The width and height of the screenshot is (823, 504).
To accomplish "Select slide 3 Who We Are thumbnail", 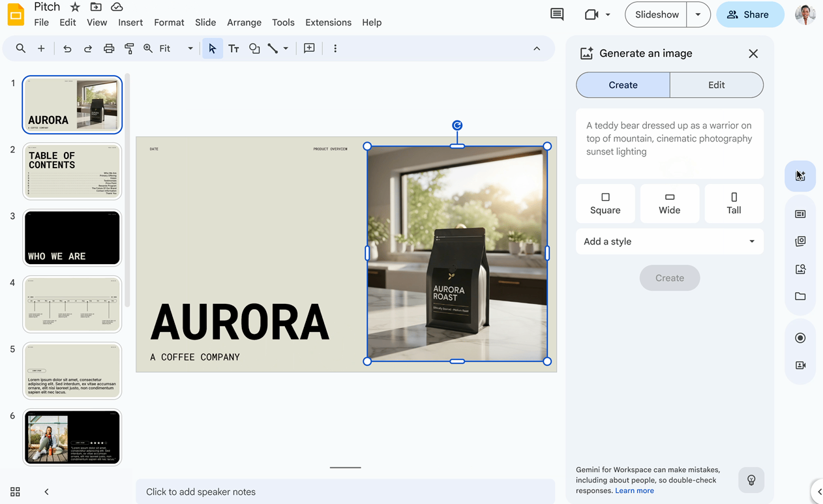I will click(x=72, y=238).
